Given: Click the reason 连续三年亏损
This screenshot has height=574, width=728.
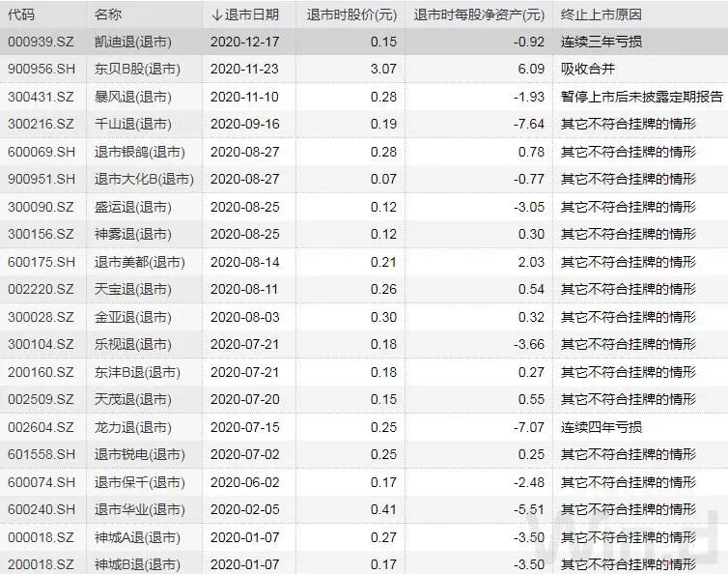Looking at the screenshot, I should (601, 42).
